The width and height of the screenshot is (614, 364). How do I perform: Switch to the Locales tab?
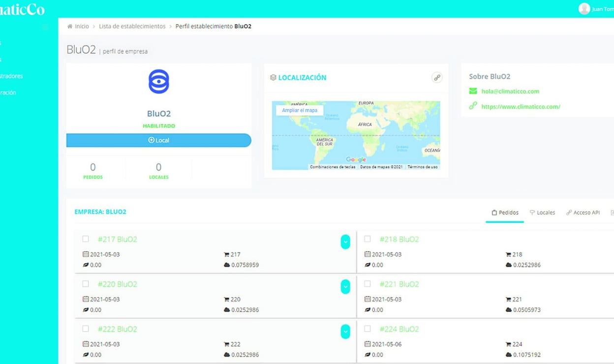point(542,212)
